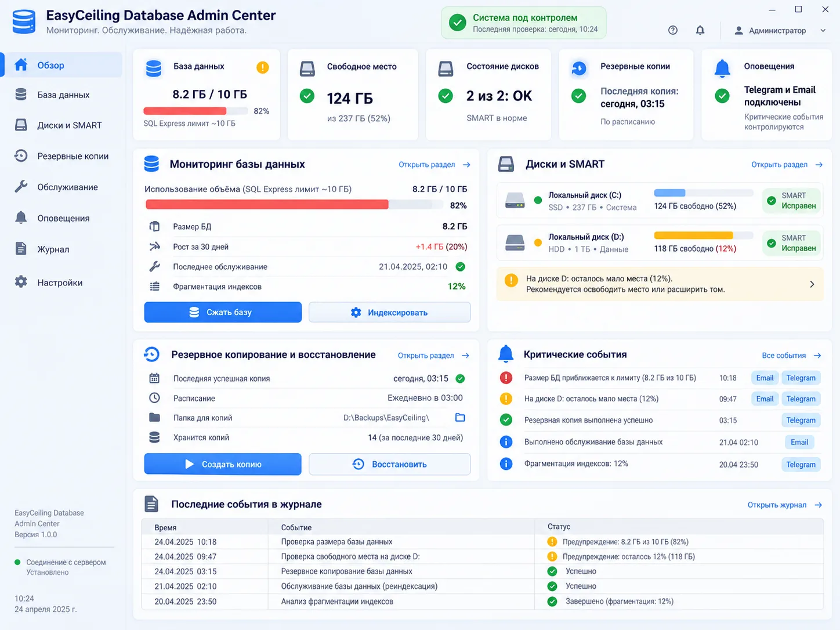840x630 pixels.
Task: Expand the Администратор account dropdown
Action: [x=823, y=30]
